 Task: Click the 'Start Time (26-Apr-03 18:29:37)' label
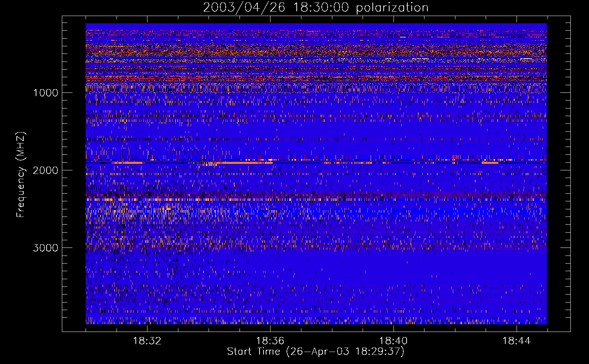tap(316, 352)
